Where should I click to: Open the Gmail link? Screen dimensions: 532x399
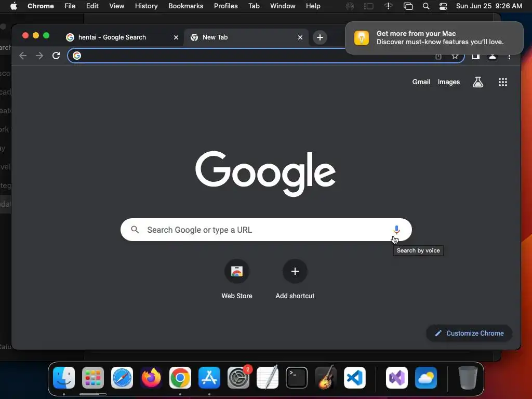click(421, 82)
